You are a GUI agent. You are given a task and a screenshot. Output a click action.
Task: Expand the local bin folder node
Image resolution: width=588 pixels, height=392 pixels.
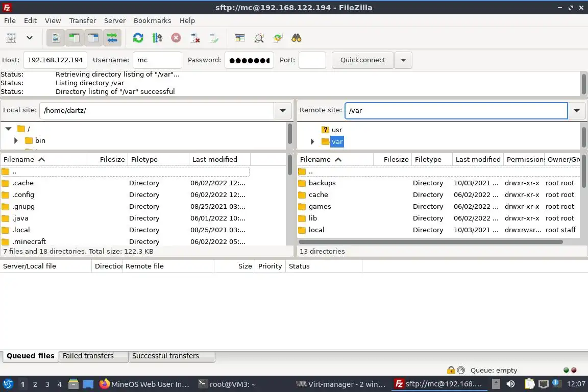point(16,141)
